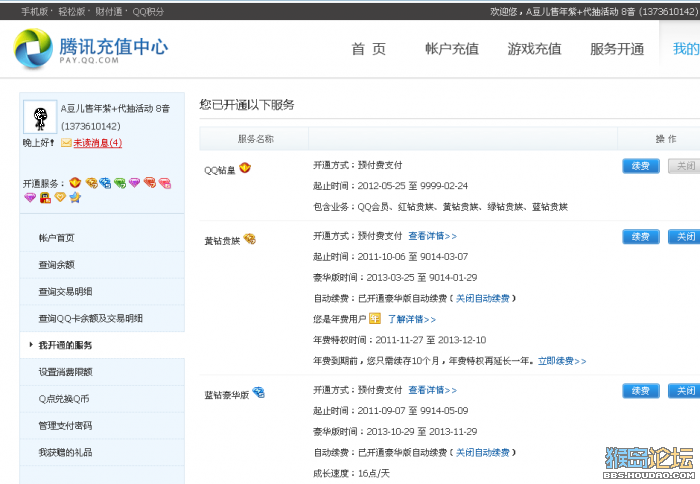Screen dimensions: 700x484
Task: Click 关闭 button for 蓝钻豪华版
Action: click(x=684, y=391)
